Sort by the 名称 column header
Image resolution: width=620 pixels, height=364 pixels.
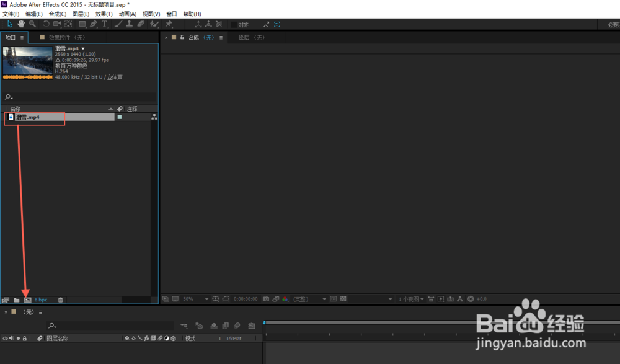(15, 109)
